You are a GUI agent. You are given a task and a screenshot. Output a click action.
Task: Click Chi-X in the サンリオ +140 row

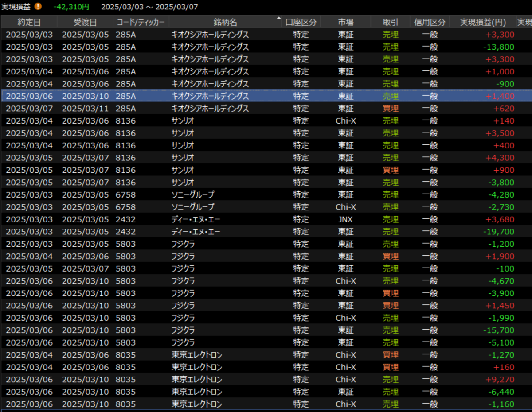point(346,121)
